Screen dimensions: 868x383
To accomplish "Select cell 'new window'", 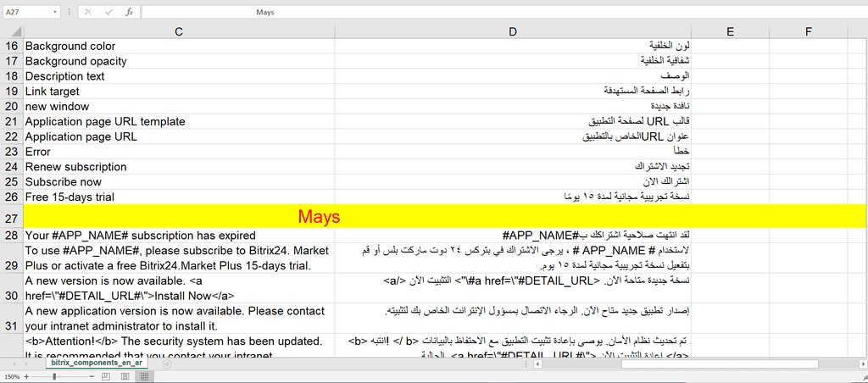I will pyautogui.click(x=179, y=106).
